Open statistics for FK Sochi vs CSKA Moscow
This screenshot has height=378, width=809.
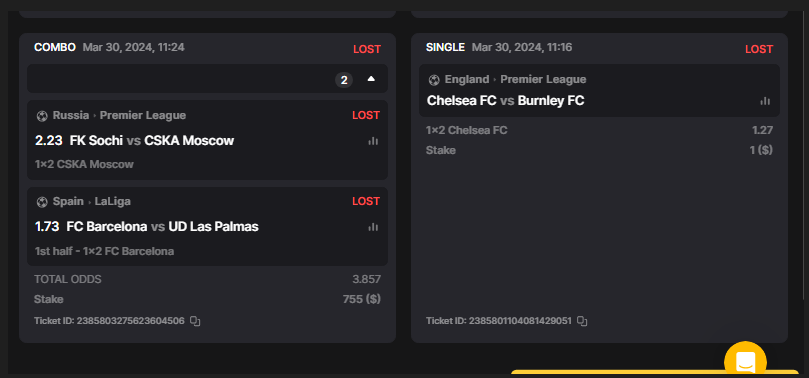[373, 141]
